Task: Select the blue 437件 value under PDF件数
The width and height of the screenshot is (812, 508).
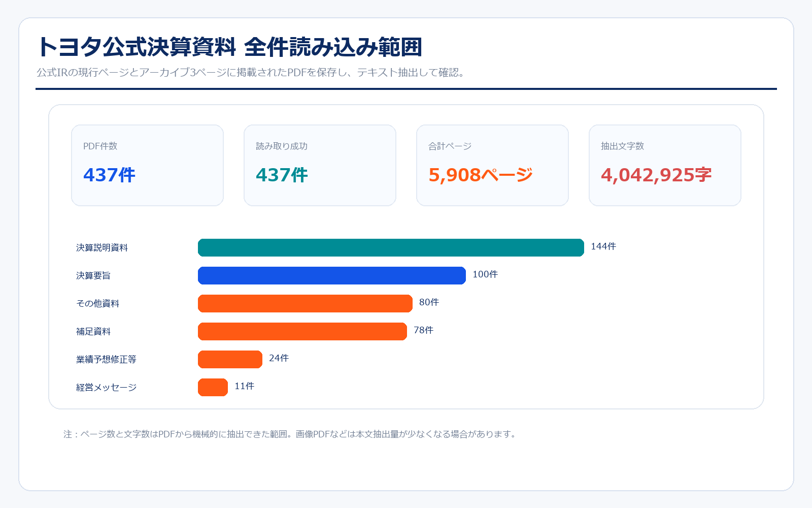Action: point(109,175)
